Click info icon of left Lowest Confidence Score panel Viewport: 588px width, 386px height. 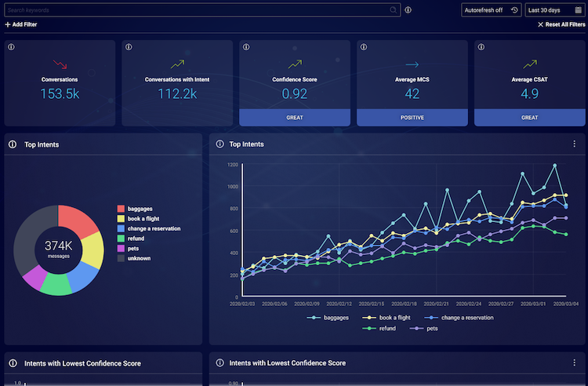tap(13, 363)
